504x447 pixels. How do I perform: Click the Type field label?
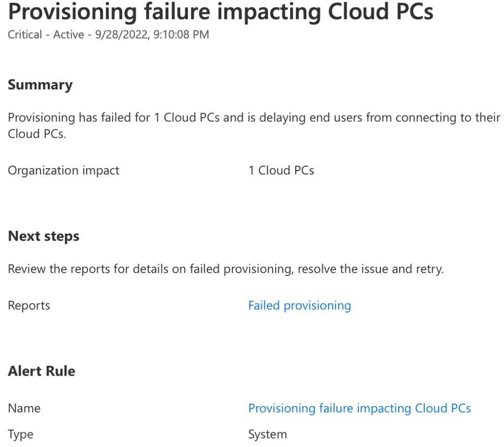[21, 435]
